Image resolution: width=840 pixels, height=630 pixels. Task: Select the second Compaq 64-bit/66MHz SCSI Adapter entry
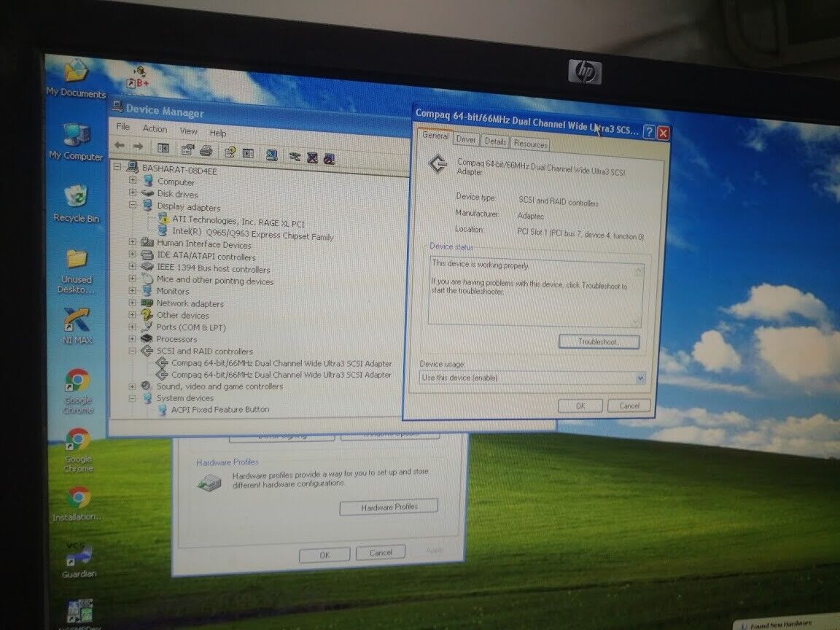click(x=281, y=375)
